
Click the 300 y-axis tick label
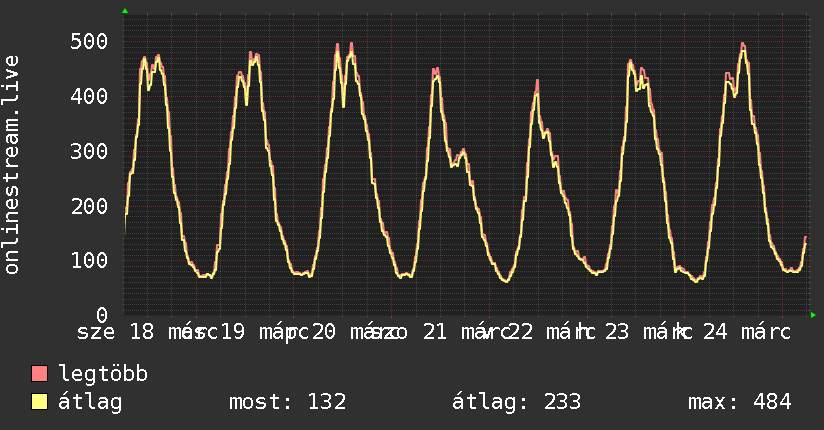(x=89, y=151)
